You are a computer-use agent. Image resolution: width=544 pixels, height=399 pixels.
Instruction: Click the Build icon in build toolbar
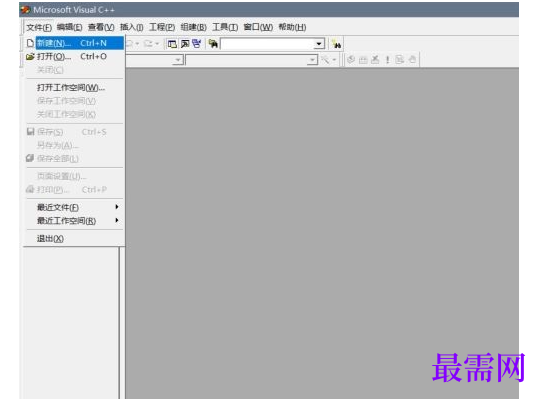(363, 60)
